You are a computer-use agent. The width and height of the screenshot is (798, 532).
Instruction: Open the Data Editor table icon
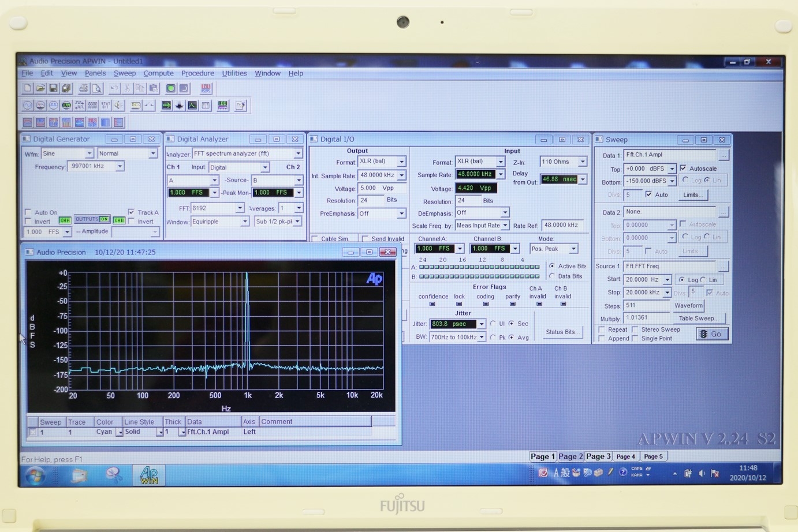206,106
